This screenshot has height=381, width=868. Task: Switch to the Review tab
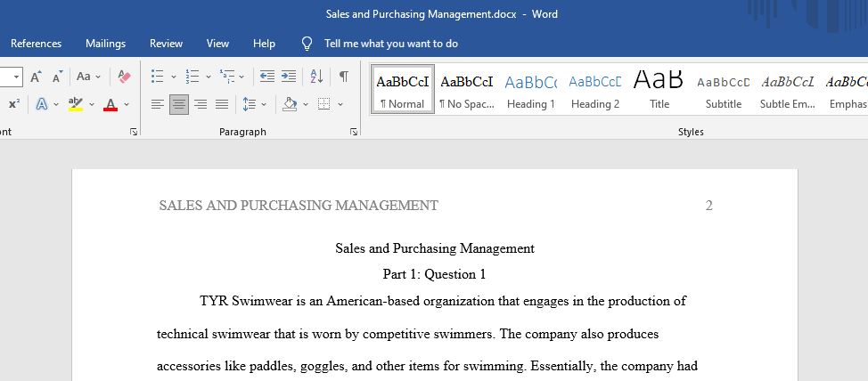[166, 43]
